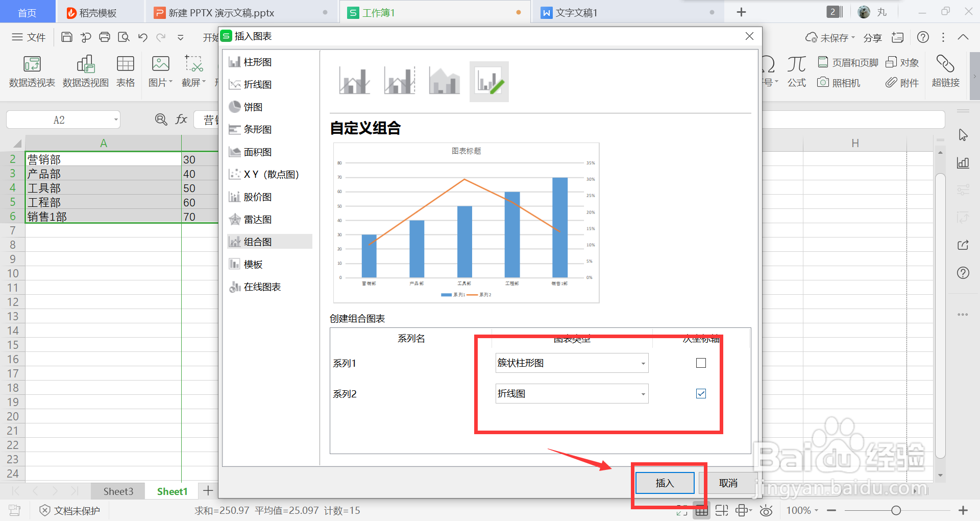Select the clustered column-line combo chart thumbnail
The width and height of the screenshot is (980, 521).
pos(354,82)
